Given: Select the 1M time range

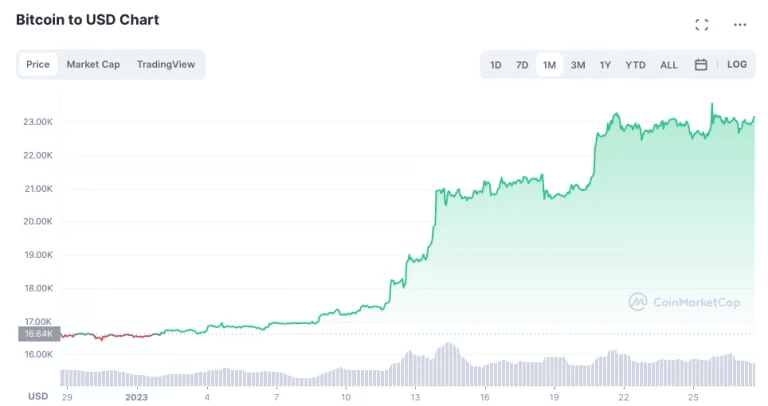Looking at the screenshot, I should (x=550, y=65).
